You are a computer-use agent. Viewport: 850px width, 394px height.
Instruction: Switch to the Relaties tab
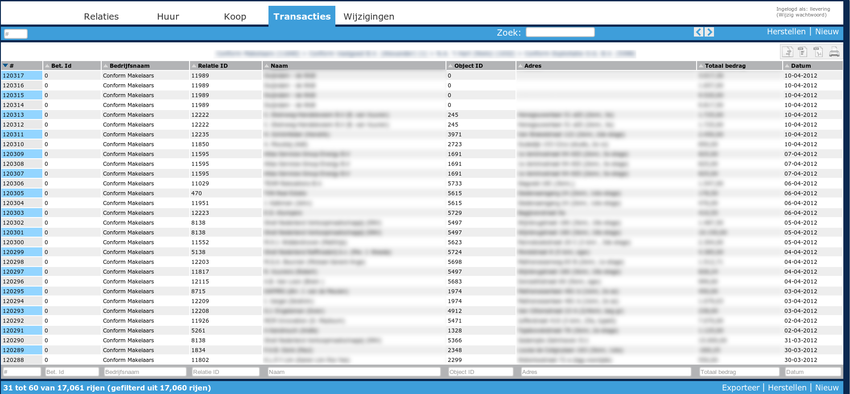point(101,16)
